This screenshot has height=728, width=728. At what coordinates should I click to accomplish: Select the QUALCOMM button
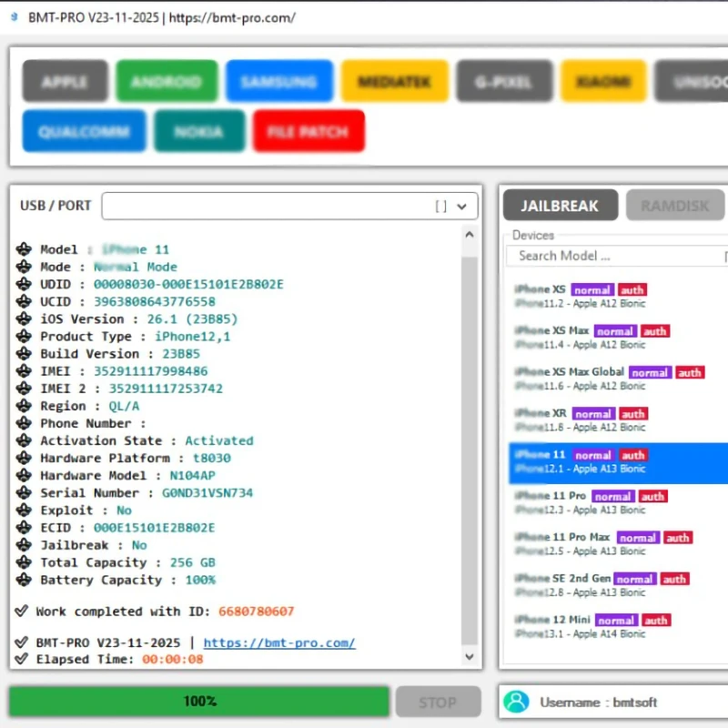(84, 131)
